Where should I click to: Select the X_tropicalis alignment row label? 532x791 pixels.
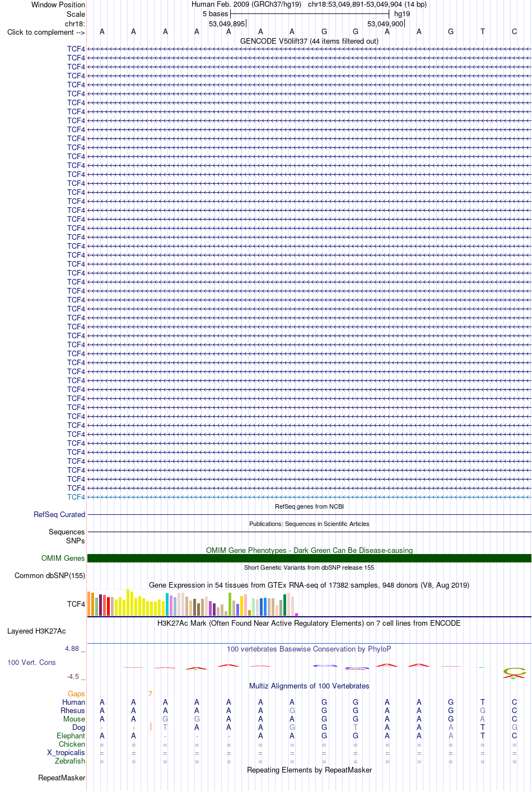point(66,752)
